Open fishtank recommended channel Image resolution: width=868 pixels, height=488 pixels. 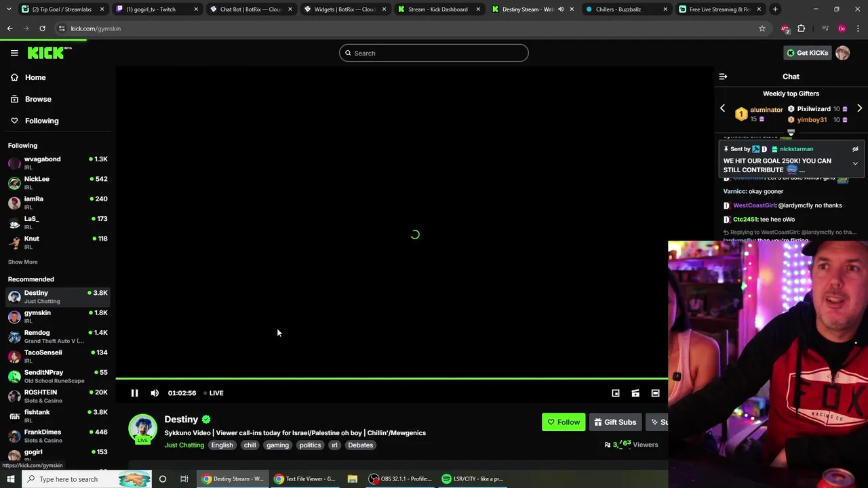58,415
